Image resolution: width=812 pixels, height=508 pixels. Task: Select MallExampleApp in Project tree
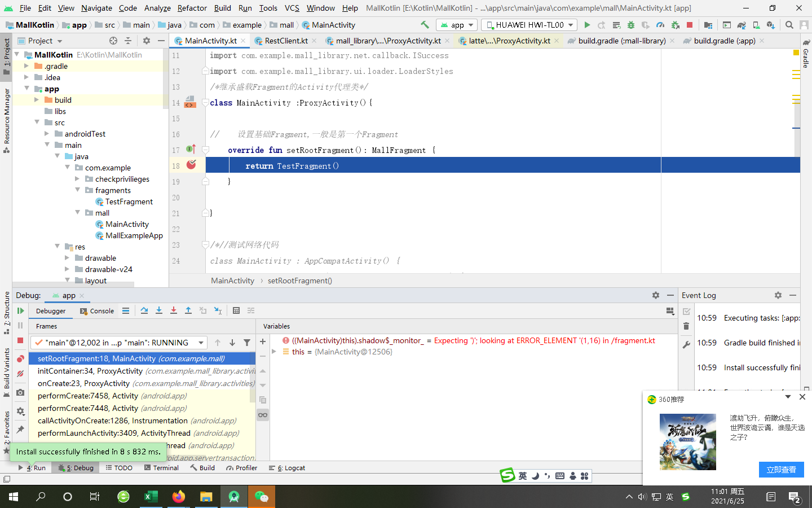(x=134, y=235)
